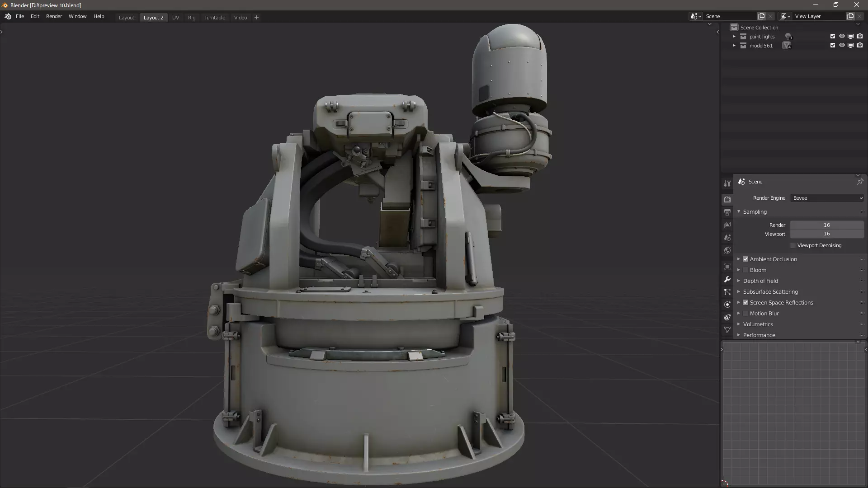The height and width of the screenshot is (488, 868).
Task: Expand the point lights collection
Action: [x=734, y=37]
